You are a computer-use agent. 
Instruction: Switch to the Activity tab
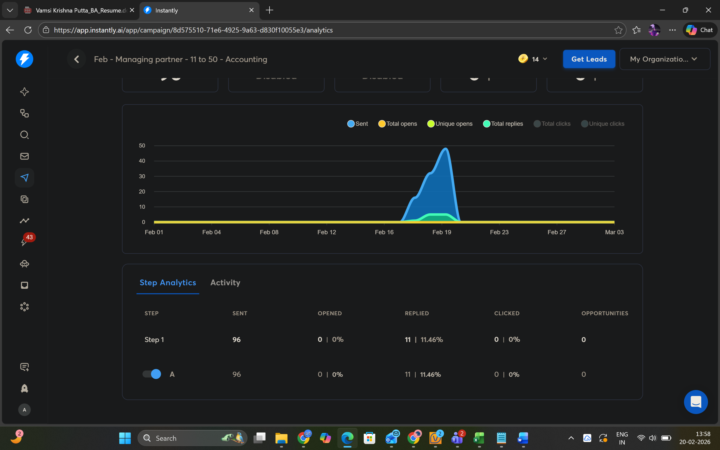(225, 283)
